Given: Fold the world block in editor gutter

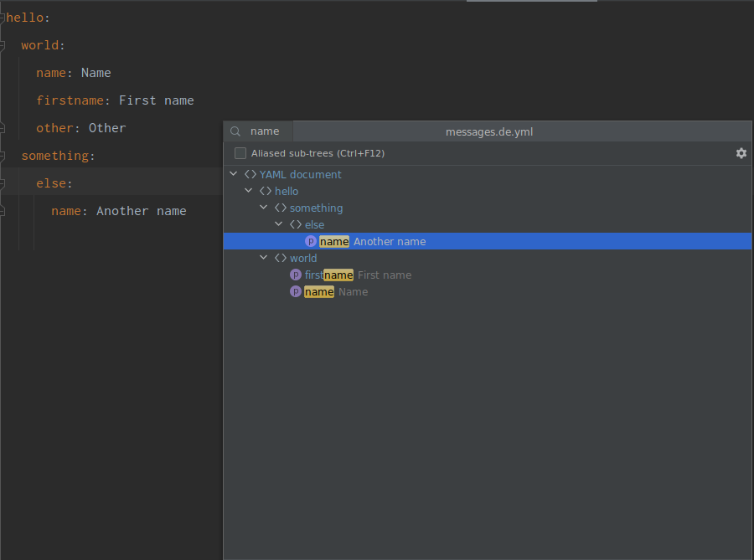Looking at the screenshot, I should click(3, 46).
